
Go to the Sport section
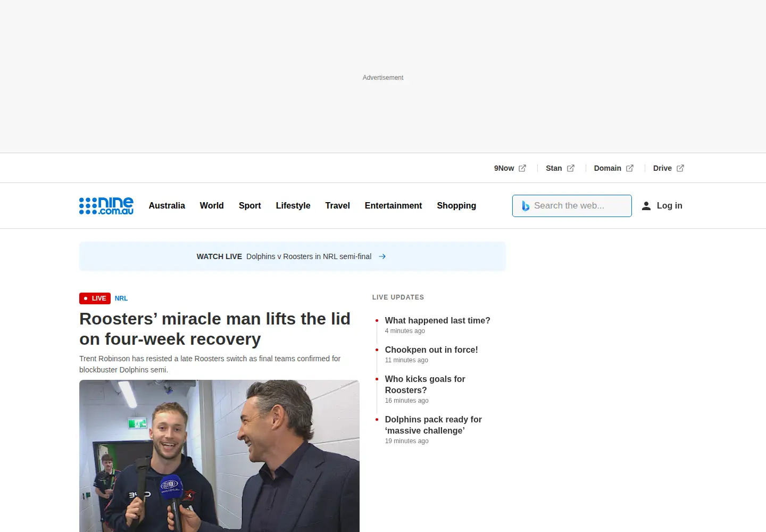(250, 206)
